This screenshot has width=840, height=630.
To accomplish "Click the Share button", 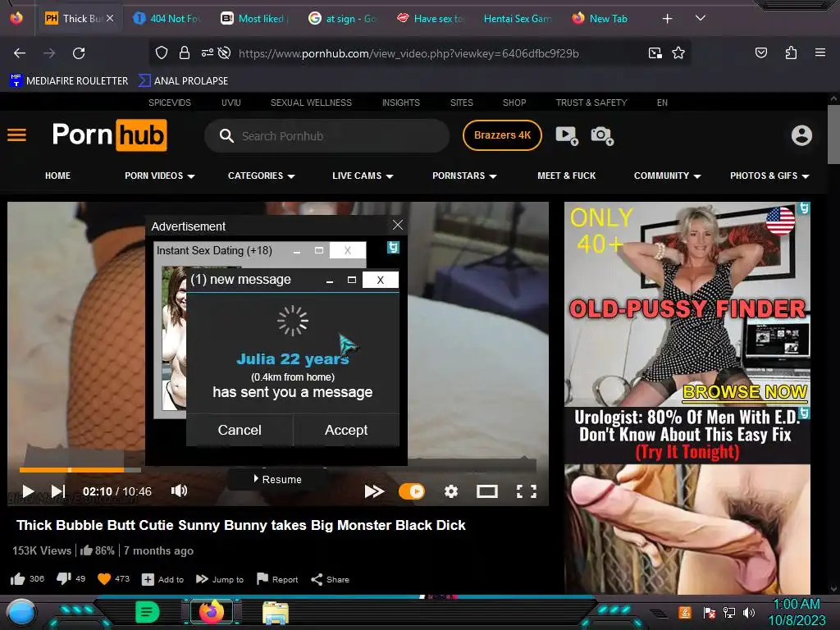I will click(x=330, y=579).
